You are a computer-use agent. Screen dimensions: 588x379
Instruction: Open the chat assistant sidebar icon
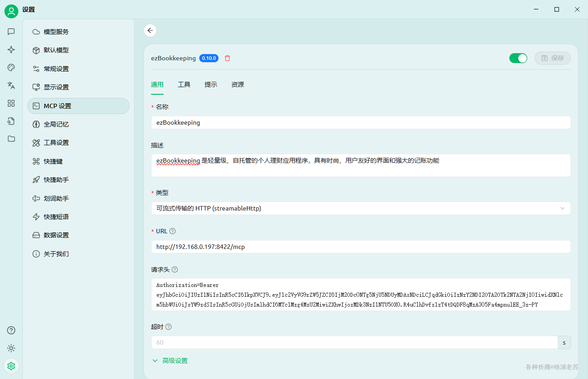click(x=11, y=32)
